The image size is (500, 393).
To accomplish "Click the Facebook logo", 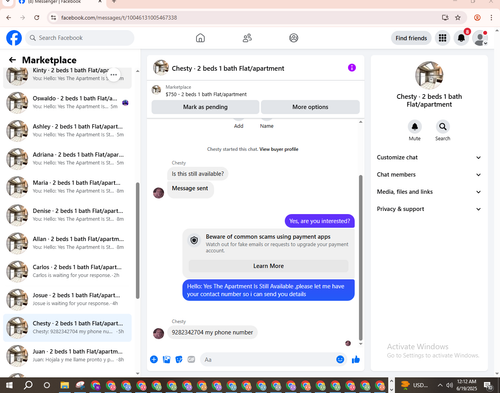I will click(x=14, y=38).
